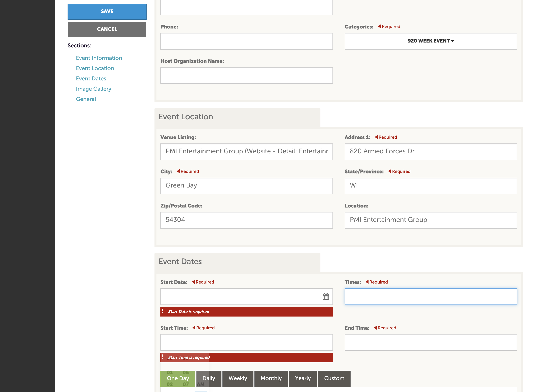
Task: Jump to Event Dates section link
Action: pos(91,78)
